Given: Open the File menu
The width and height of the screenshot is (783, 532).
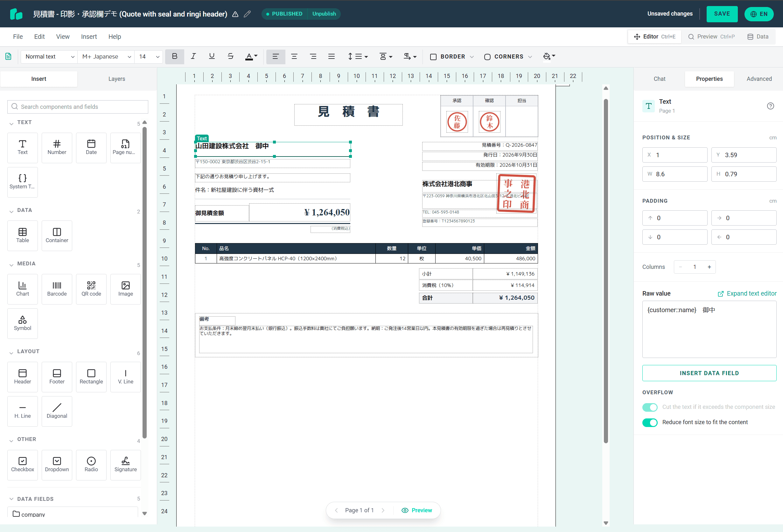Looking at the screenshot, I should [x=18, y=37].
